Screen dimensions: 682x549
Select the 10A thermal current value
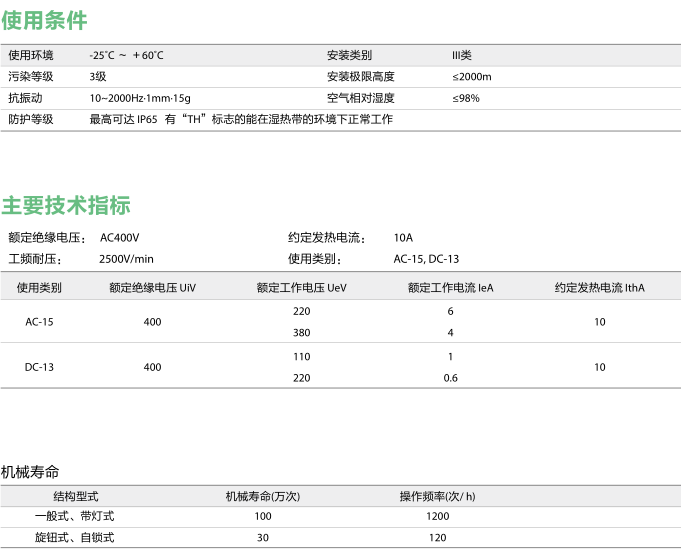pyautogui.click(x=403, y=238)
